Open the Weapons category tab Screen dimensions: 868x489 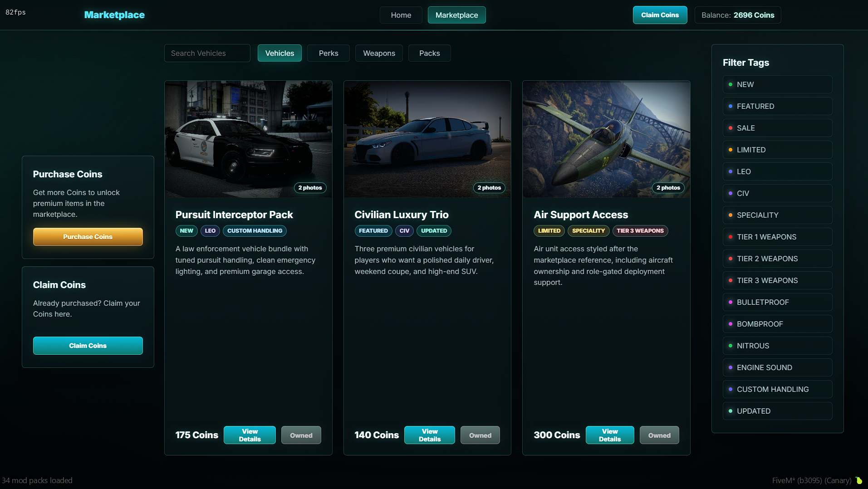379,53
